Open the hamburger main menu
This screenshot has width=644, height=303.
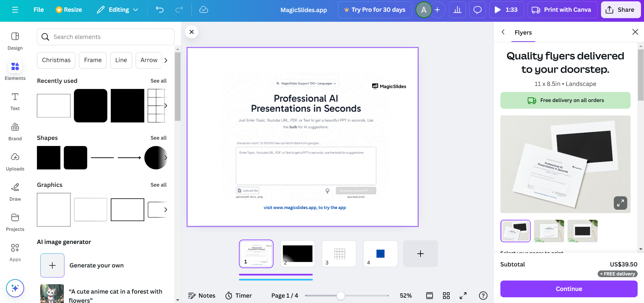[15, 10]
